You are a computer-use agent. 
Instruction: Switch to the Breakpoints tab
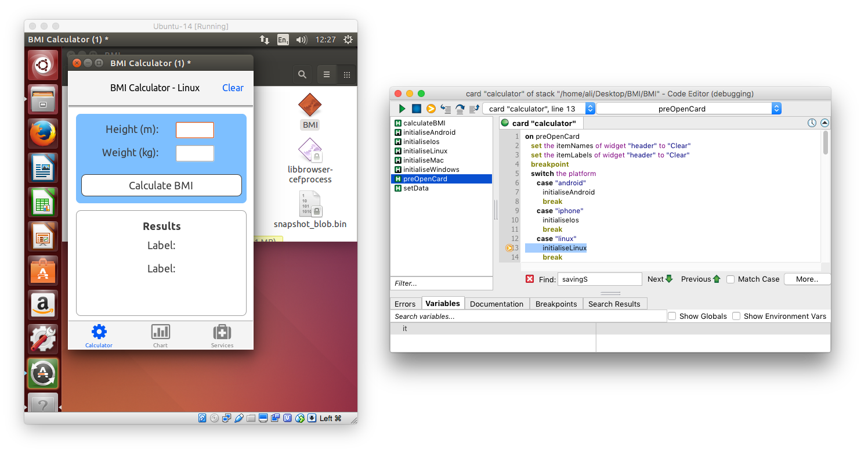556,304
